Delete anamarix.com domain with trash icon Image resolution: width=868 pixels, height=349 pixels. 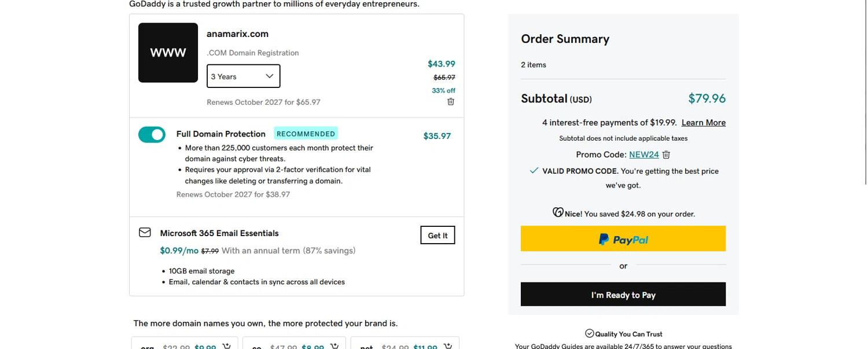click(x=451, y=102)
